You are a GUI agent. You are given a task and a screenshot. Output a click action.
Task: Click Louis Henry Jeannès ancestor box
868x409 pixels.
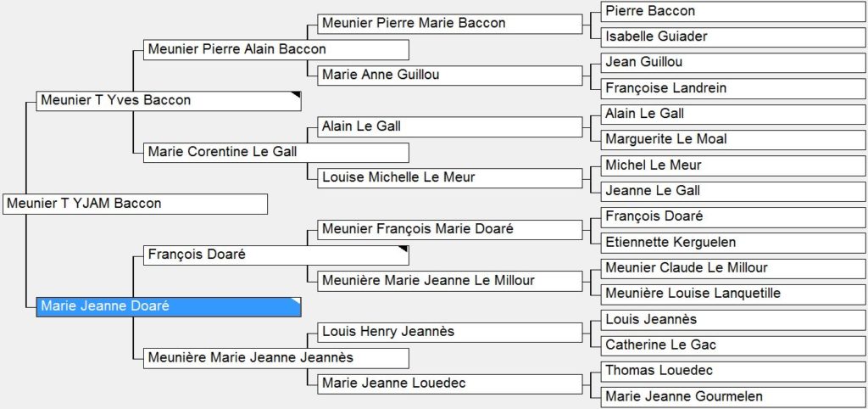[x=450, y=333]
